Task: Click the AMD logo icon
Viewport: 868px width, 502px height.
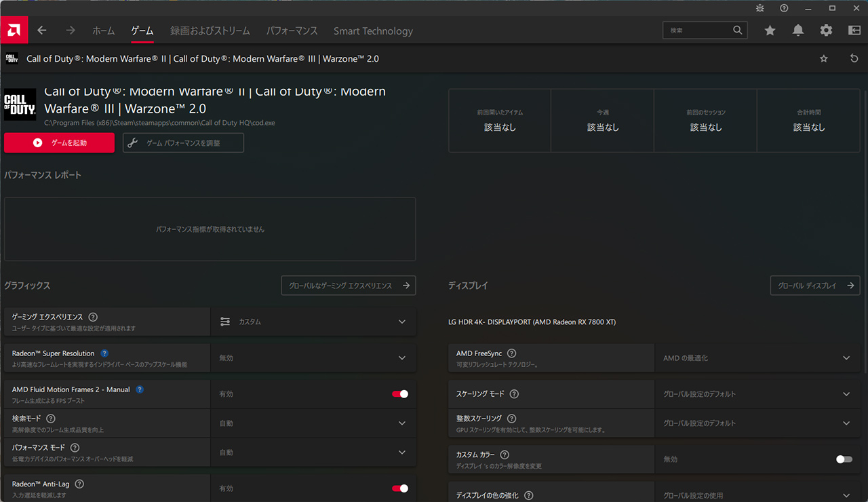Action: point(14,30)
